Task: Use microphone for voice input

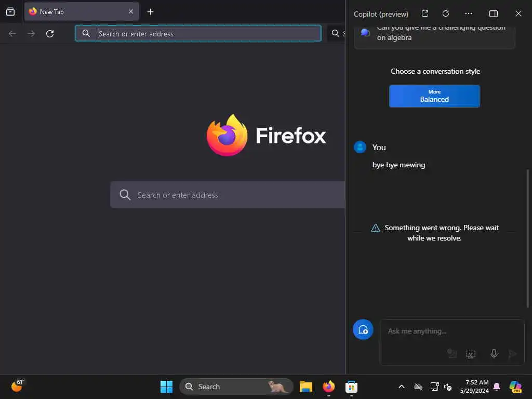Action: pyautogui.click(x=494, y=354)
